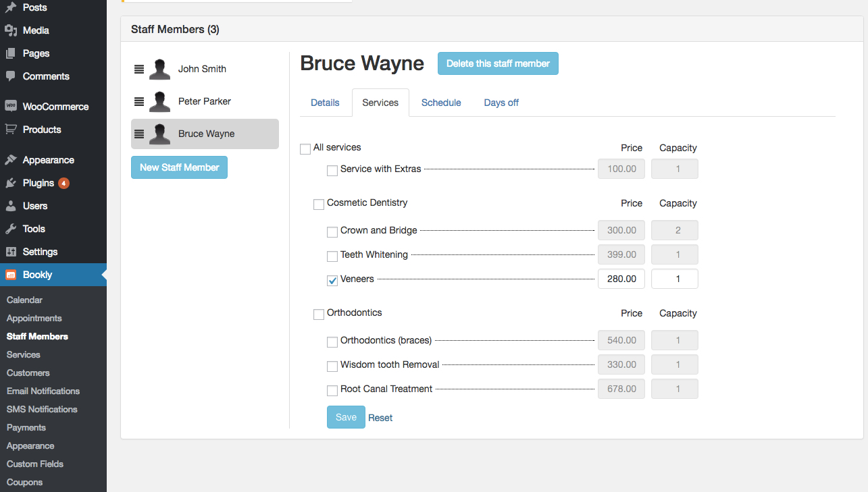
Task: Open the Days off tab
Action: pyautogui.click(x=501, y=103)
